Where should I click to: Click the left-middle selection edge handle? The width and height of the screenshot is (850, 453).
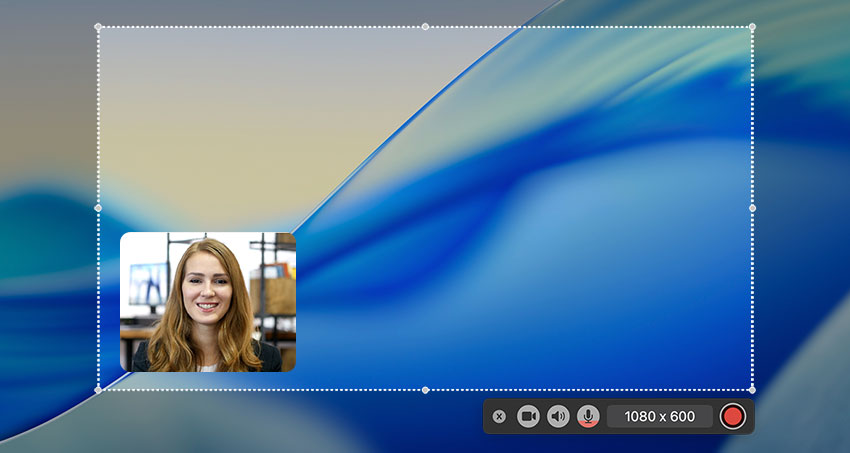point(98,208)
